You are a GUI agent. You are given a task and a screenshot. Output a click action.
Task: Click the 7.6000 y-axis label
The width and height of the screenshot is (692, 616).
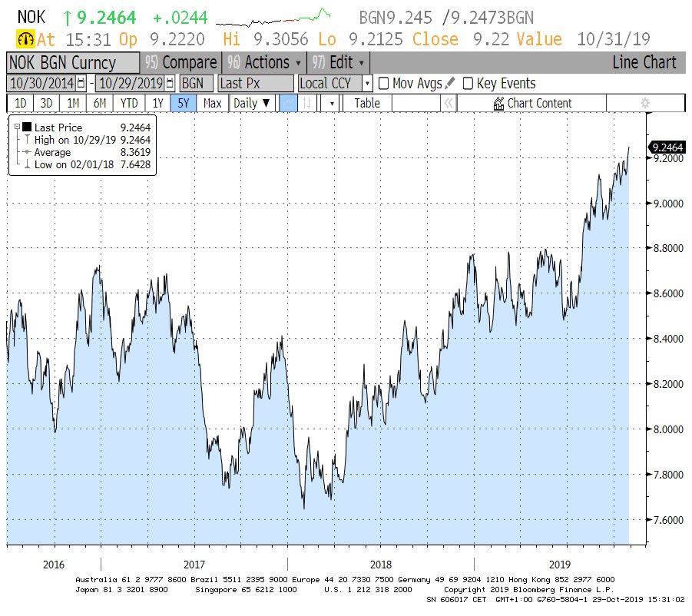tap(668, 520)
